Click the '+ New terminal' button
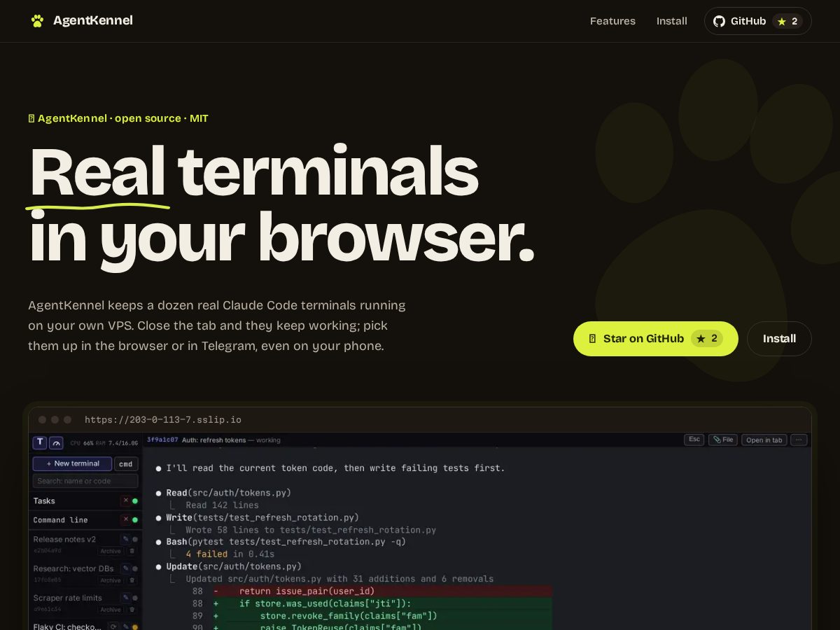 pos(72,463)
